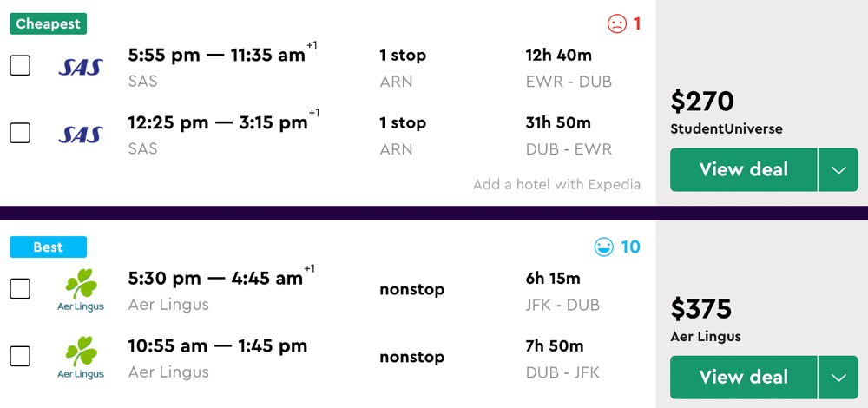Tick the checkbox for the SAS 12:25 pm flight
This screenshot has height=408, width=868.
pyautogui.click(x=20, y=133)
